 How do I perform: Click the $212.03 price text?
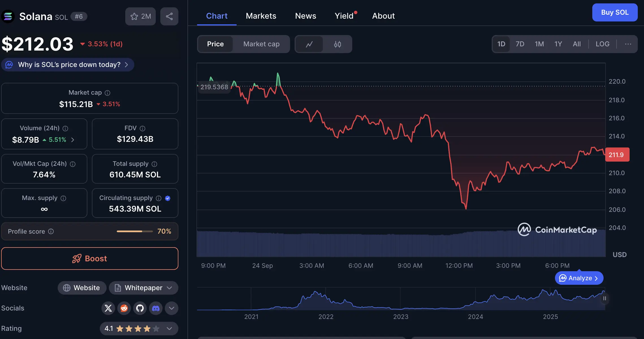[x=38, y=44]
